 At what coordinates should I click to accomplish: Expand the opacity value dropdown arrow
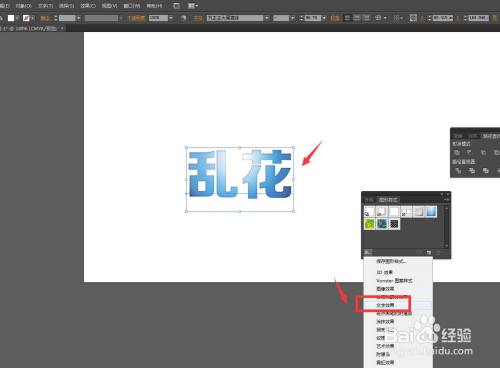(x=171, y=18)
